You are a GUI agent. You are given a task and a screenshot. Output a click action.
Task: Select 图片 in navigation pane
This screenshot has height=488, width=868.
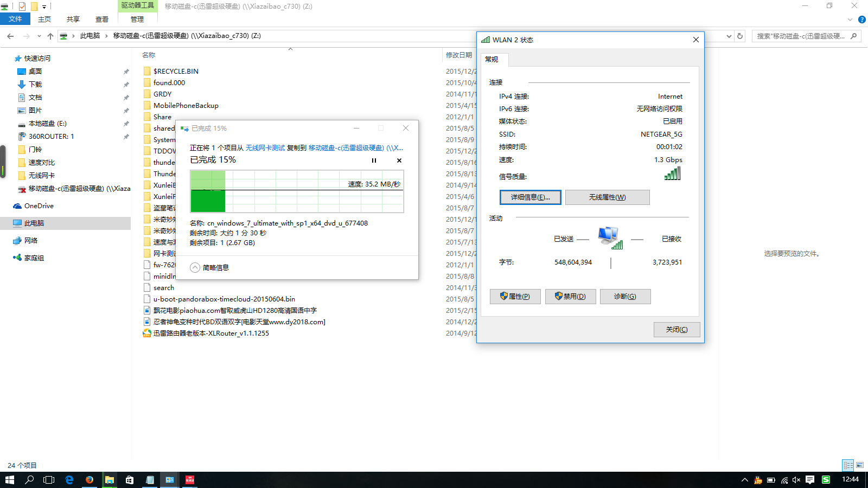click(35, 111)
